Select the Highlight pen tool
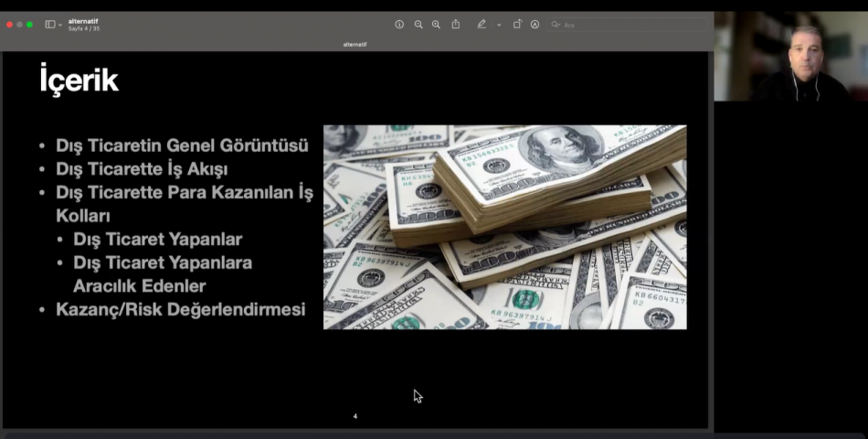 [482, 25]
